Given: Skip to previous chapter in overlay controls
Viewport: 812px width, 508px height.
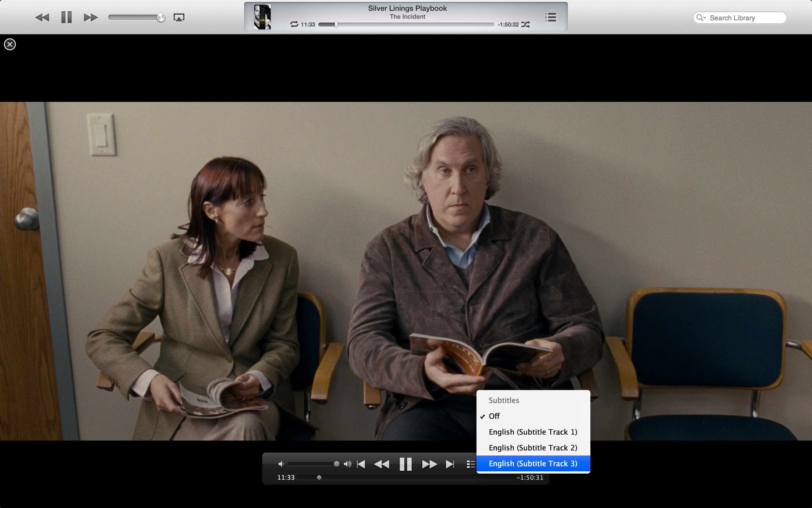Looking at the screenshot, I should click(x=361, y=464).
